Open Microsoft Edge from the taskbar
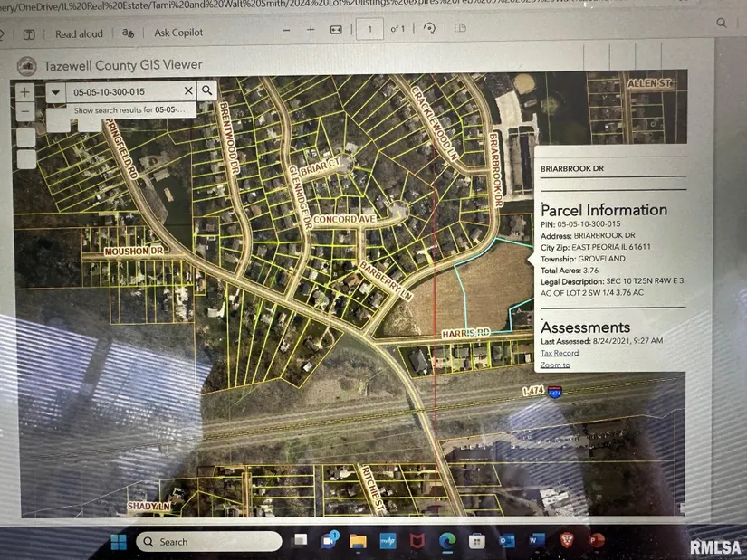The image size is (747, 560). coord(446,540)
